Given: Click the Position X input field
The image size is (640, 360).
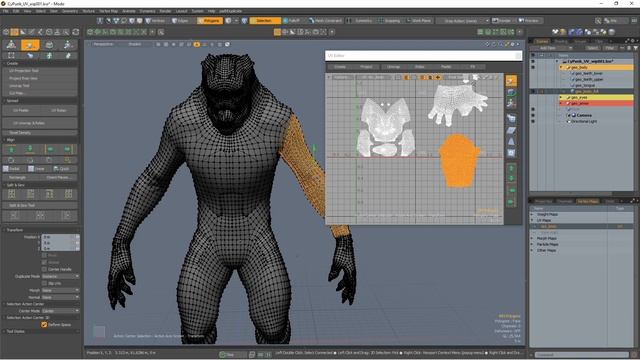Looking at the screenshot, I should click(60, 237).
